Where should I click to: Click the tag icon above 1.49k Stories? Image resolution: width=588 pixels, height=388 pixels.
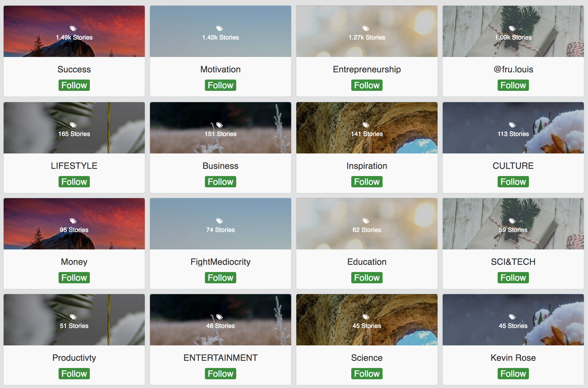click(73, 29)
